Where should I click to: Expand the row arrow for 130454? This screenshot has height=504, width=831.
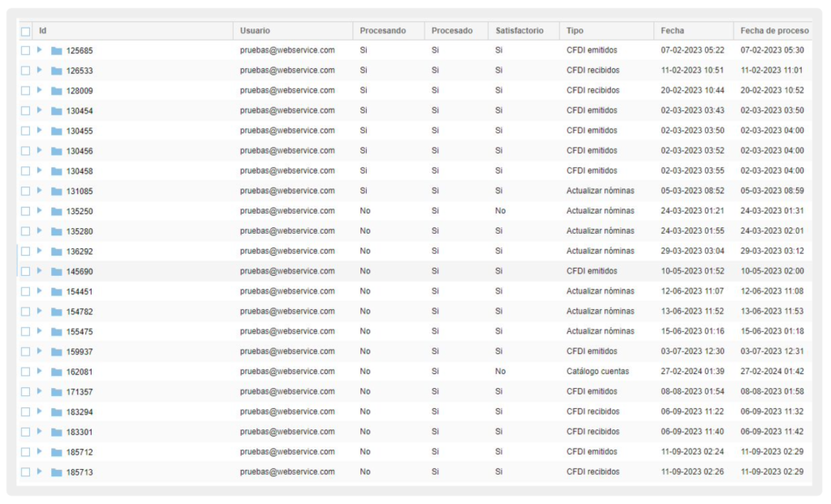tap(39, 110)
